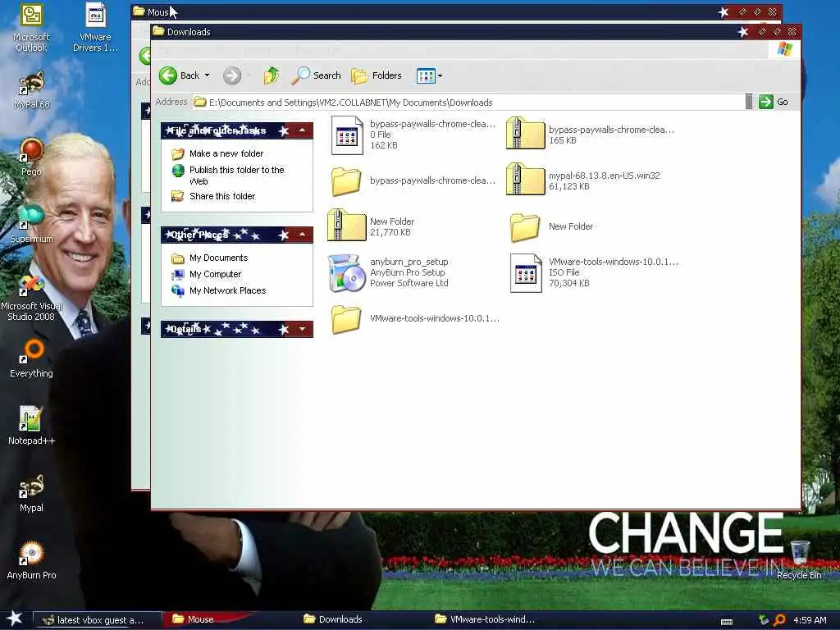
Task: Go up one folder level icon
Action: [x=272, y=75]
